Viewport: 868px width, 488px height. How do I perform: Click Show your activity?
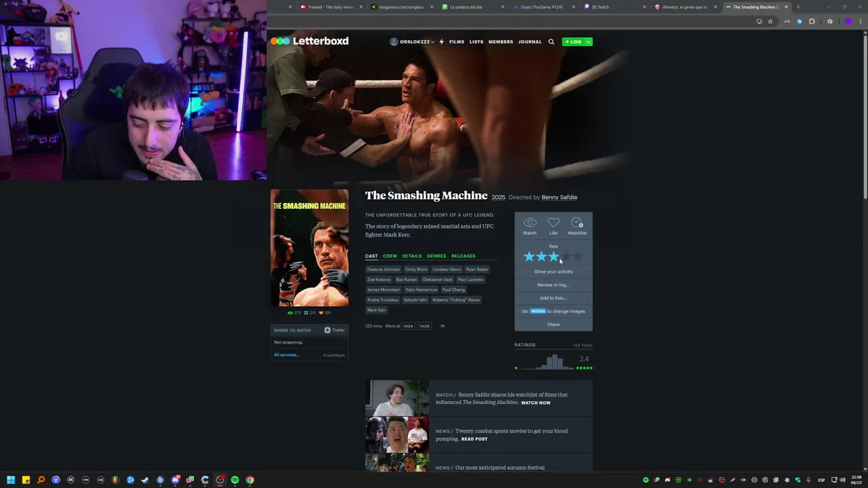[x=553, y=272]
